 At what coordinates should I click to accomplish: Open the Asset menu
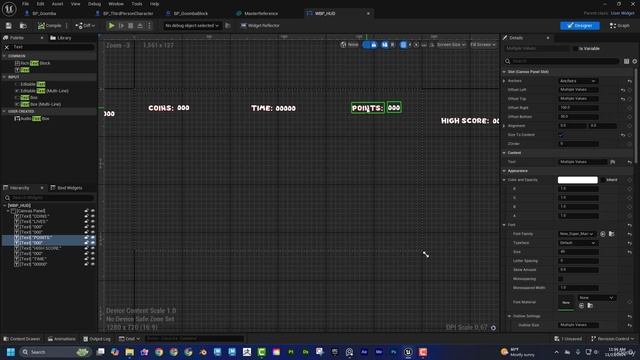pyautogui.click(x=57, y=4)
